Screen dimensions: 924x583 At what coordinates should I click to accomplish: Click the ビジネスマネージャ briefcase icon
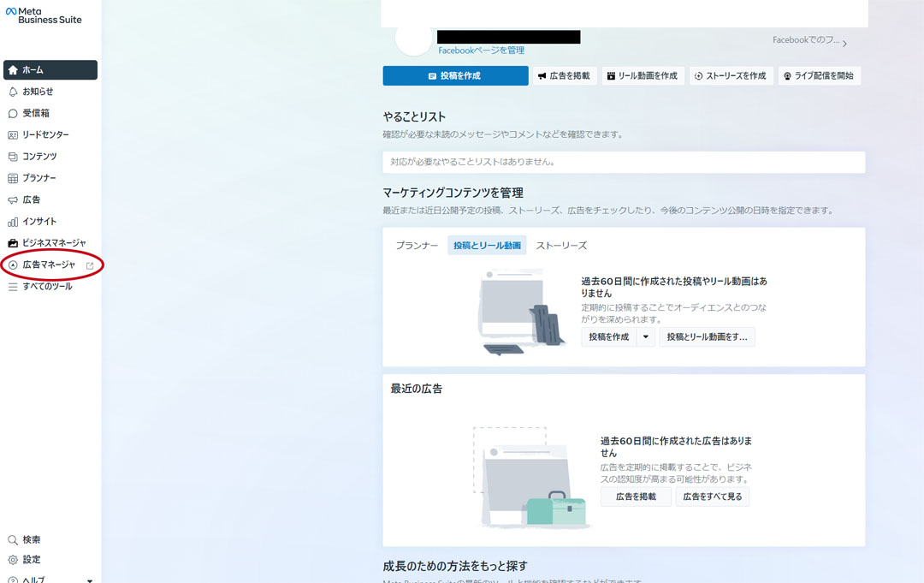[13, 243]
